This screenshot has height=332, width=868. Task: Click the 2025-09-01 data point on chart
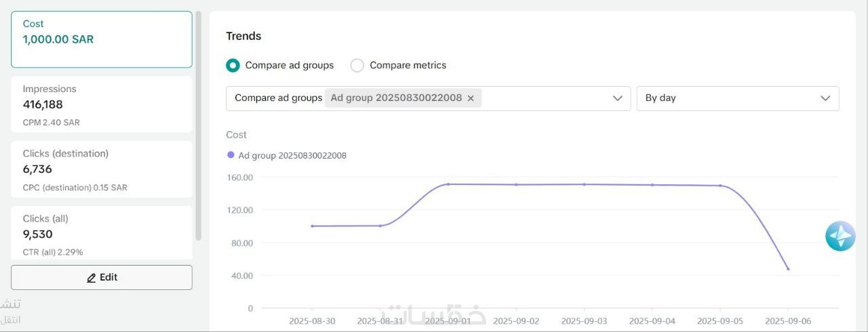[448, 184]
